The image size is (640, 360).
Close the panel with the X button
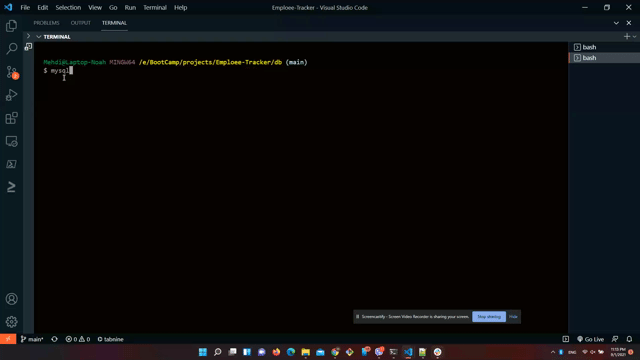pyautogui.click(x=629, y=23)
